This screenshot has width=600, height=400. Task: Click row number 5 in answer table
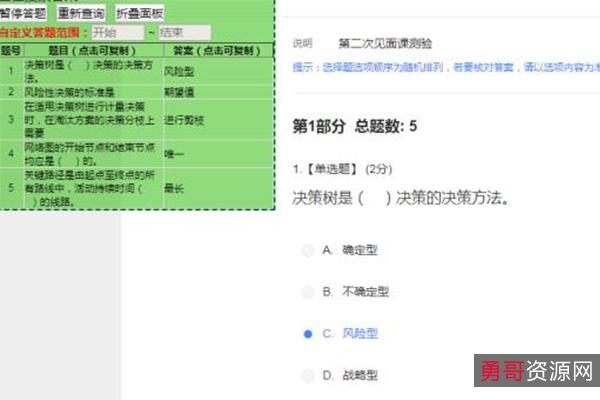11,188
